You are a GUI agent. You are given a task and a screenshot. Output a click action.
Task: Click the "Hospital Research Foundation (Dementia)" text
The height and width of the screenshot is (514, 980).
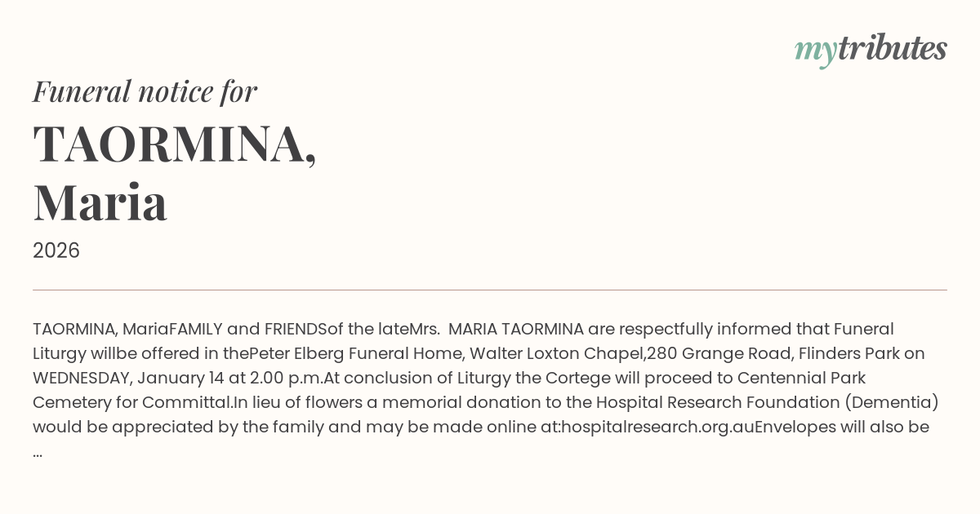tap(767, 402)
